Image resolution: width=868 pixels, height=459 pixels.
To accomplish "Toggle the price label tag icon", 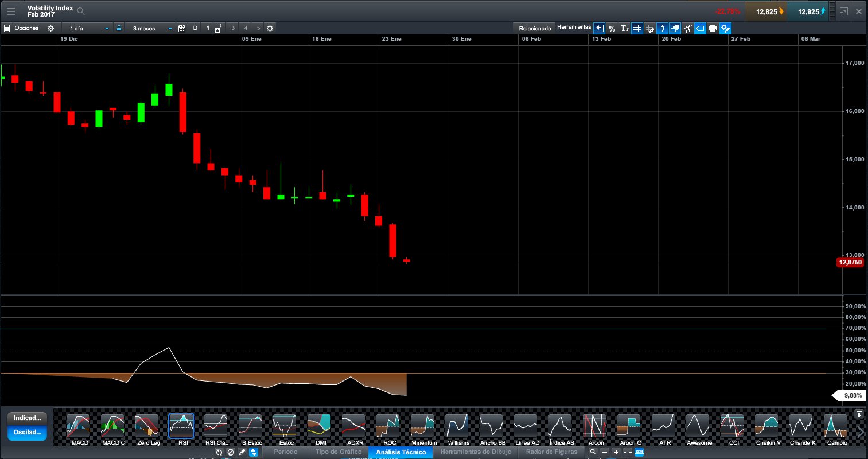I will [x=700, y=28].
